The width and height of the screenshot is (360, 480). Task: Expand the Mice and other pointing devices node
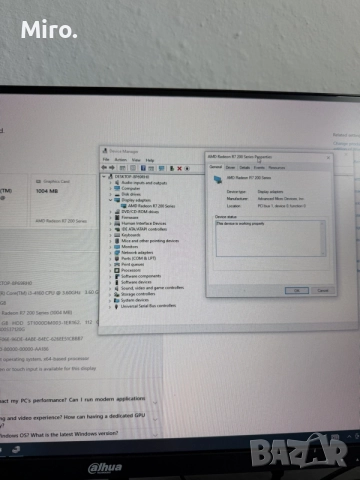110,241
